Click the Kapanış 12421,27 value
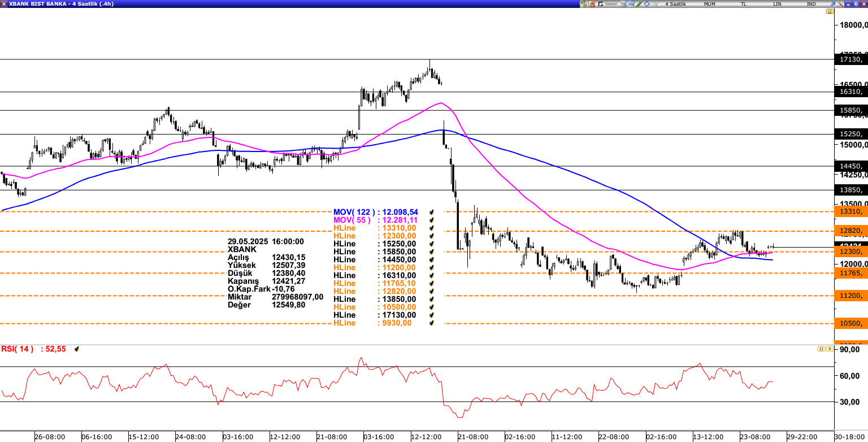This screenshot has width=868, height=442. click(x=288, y=281)
